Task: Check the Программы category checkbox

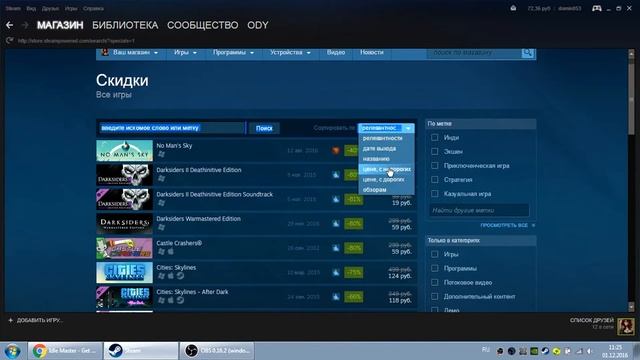Action: pos(435,268)
